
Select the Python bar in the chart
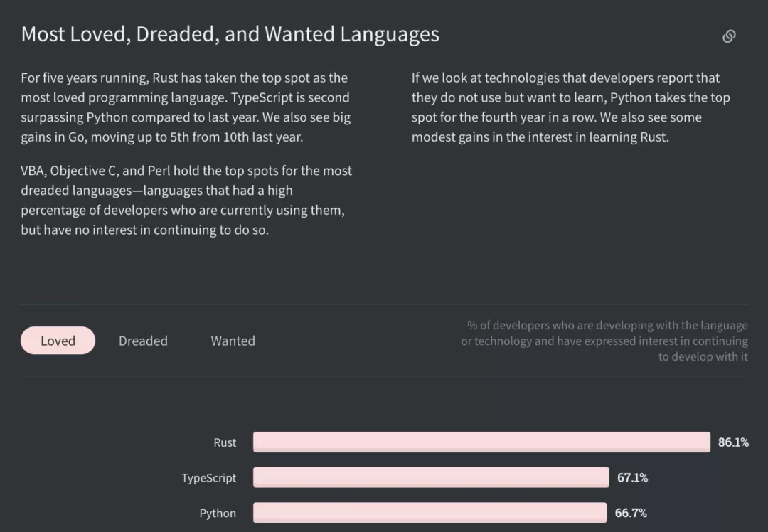pyautogui.click(x=430, y=512)
